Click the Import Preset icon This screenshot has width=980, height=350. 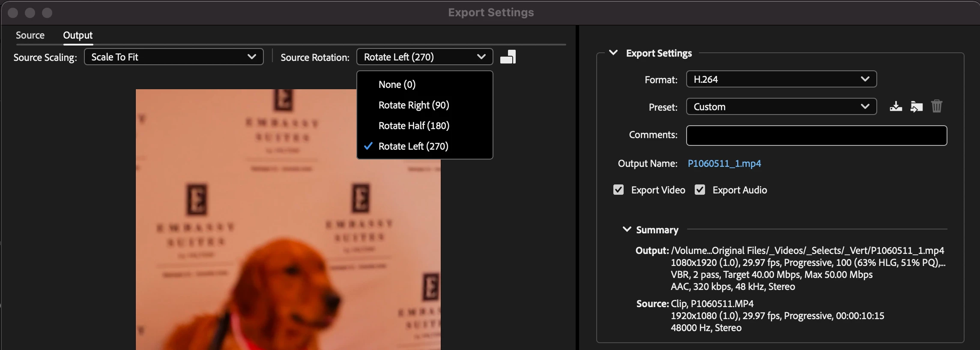click(917, 106)
